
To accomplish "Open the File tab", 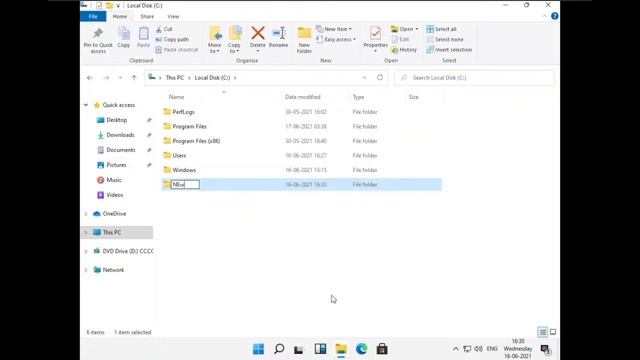I will (x=93, y=16).
